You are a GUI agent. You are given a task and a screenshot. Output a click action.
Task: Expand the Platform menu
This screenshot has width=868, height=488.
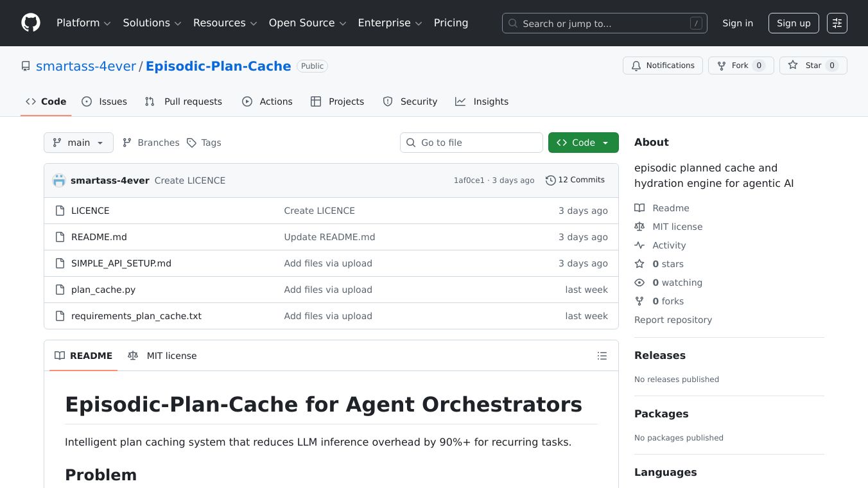pyautogui.click(x=83, y=23)
